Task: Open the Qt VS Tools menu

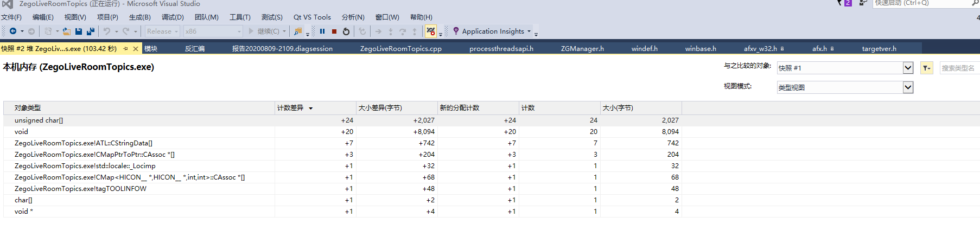Action: (x=312, y=17)
